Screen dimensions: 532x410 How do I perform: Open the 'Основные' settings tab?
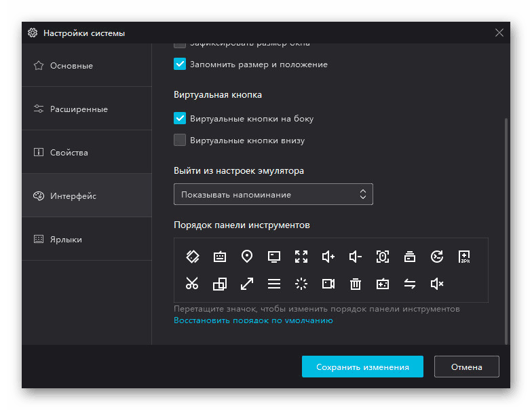(x=71, y=66)
